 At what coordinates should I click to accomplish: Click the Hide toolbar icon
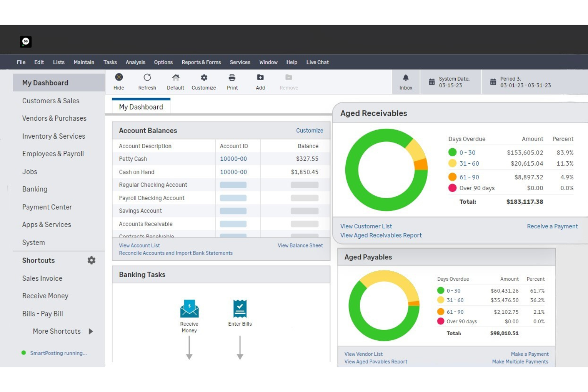click(x=119, y=77)
